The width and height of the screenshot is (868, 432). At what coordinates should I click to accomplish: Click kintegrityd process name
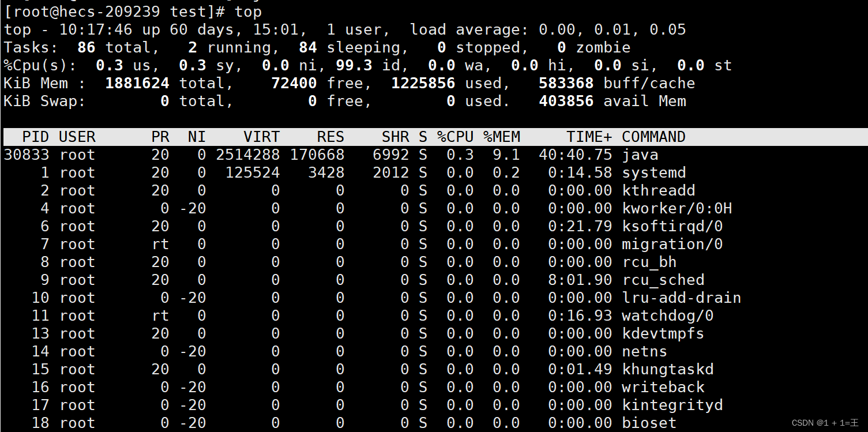(672, 405)
